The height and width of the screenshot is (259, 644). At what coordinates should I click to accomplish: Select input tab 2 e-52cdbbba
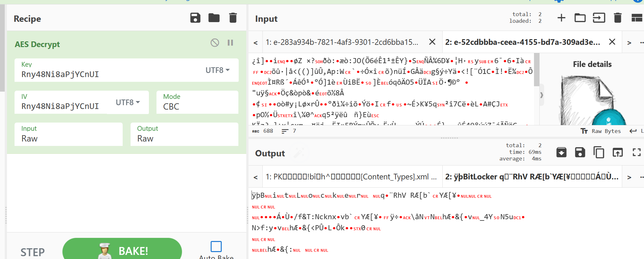pos(523,42)
